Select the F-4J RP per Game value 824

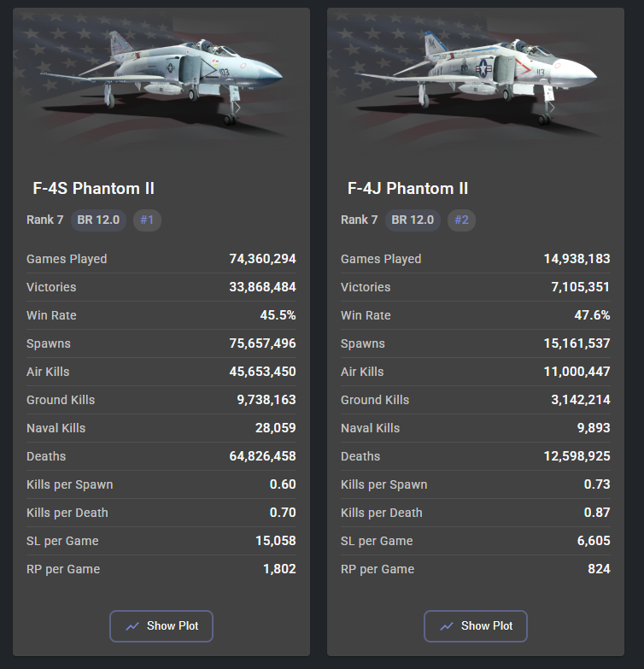(x=599, y=569)
